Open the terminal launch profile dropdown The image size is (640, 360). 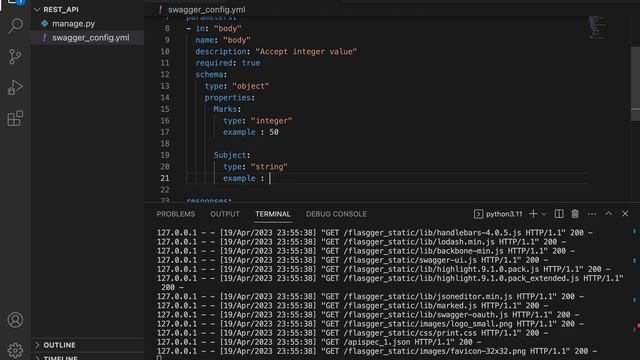point(544,214)
